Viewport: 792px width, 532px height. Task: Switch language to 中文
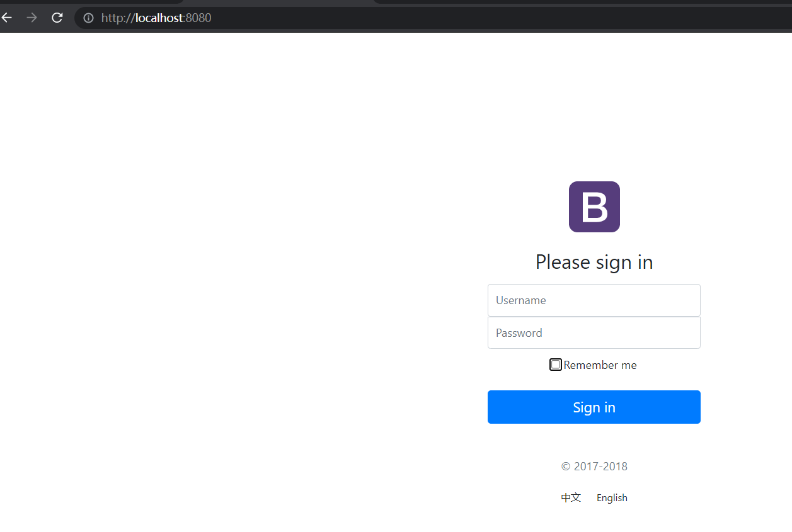point(571,497)
